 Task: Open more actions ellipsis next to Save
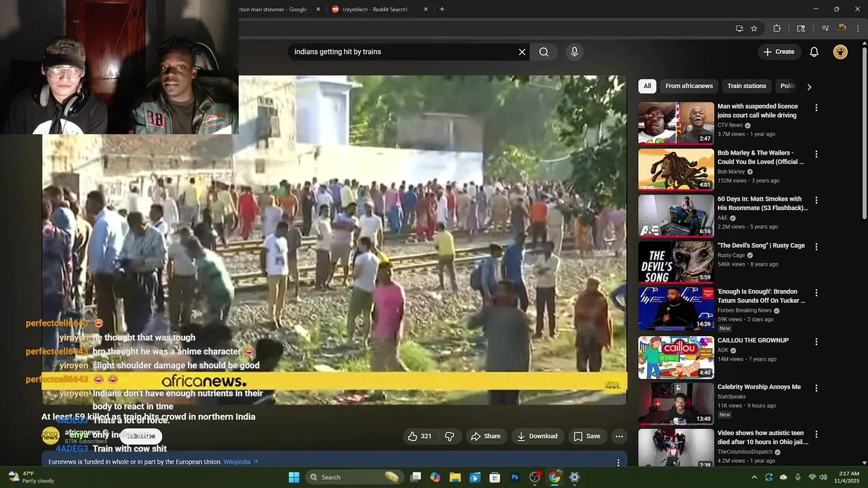click(619, 436)
